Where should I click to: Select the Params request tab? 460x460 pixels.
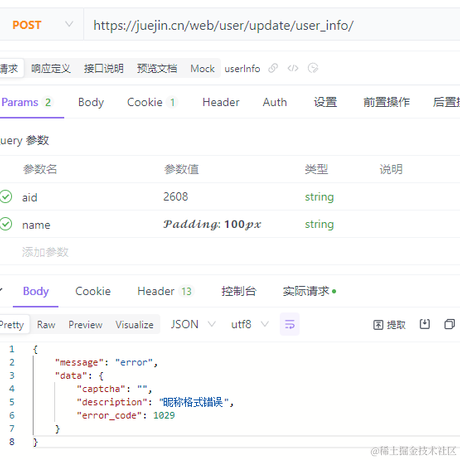(27, 102)
